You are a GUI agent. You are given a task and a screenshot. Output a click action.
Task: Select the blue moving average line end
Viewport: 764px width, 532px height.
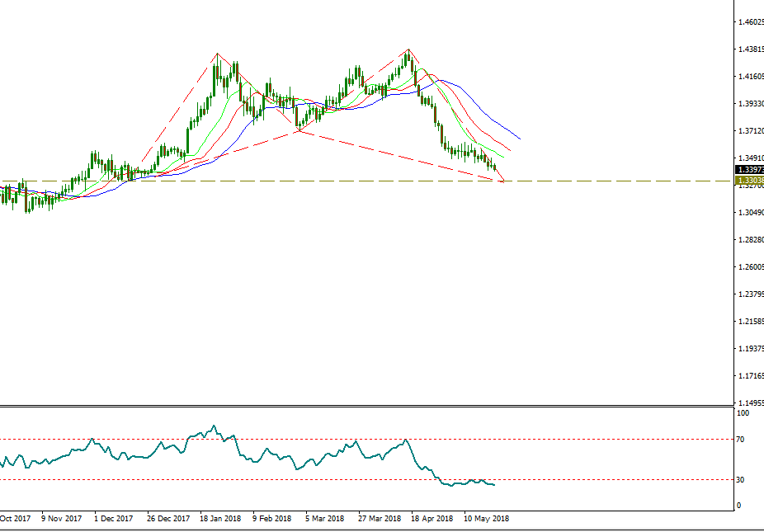(x=519, y=139)
